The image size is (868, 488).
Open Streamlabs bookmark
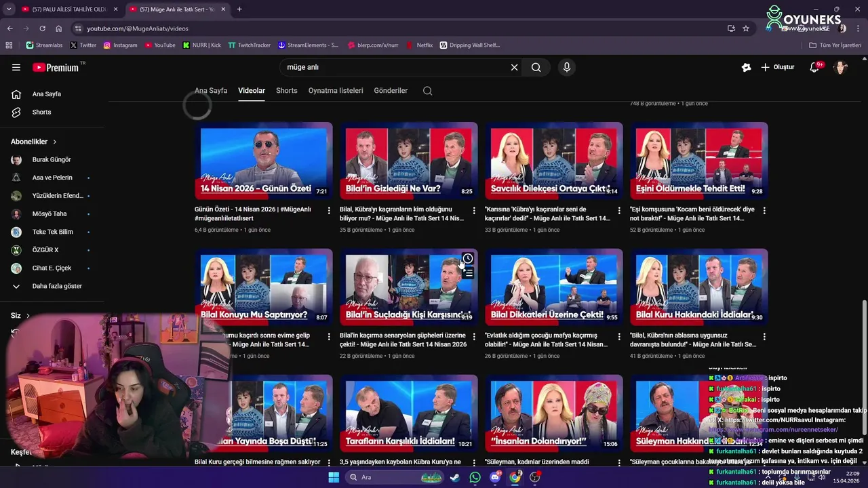click(44, 45)
